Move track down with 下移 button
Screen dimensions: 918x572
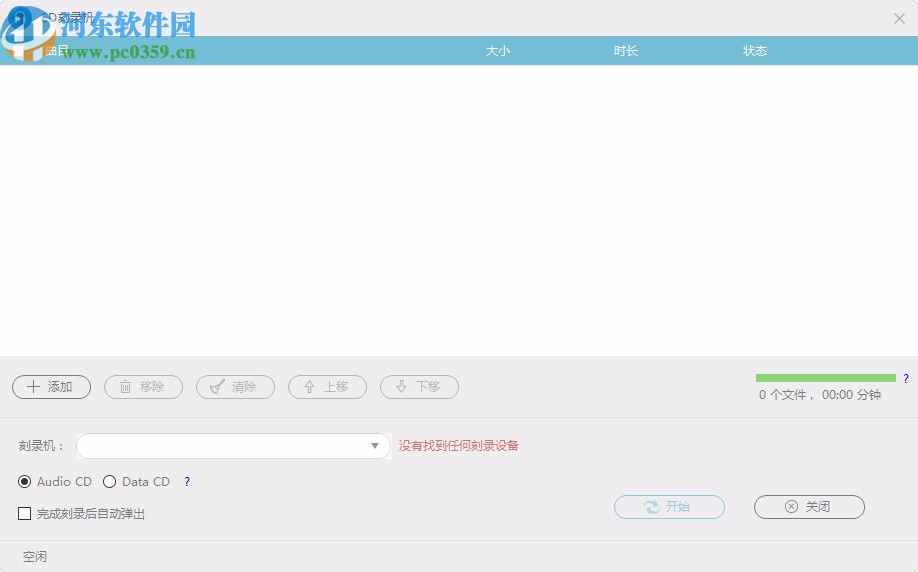419,387
